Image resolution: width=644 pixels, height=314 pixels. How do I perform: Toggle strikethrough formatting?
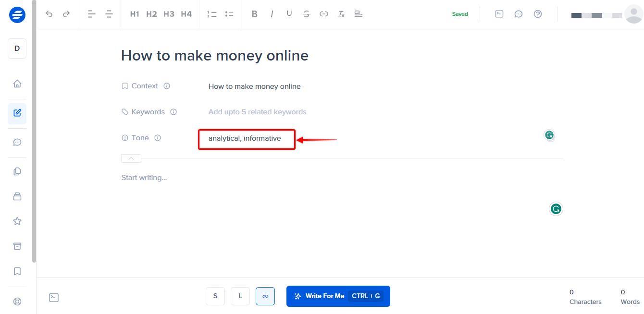(307, 14)
